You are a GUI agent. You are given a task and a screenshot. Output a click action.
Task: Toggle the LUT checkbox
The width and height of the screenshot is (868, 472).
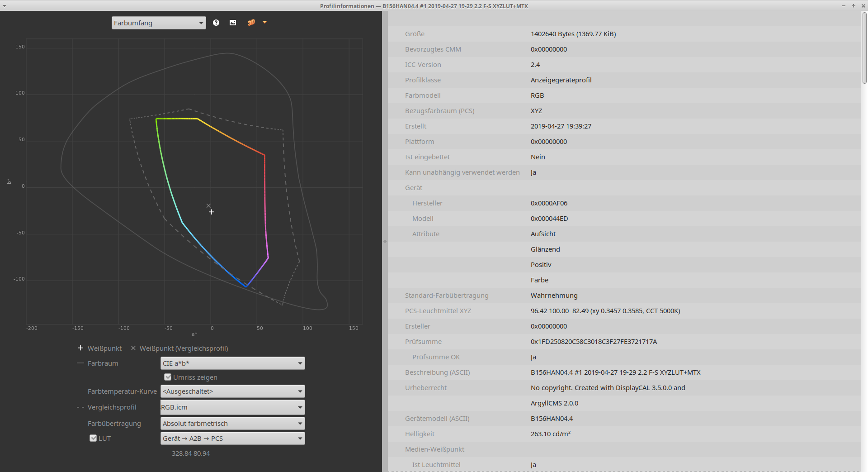pos(93,438)
